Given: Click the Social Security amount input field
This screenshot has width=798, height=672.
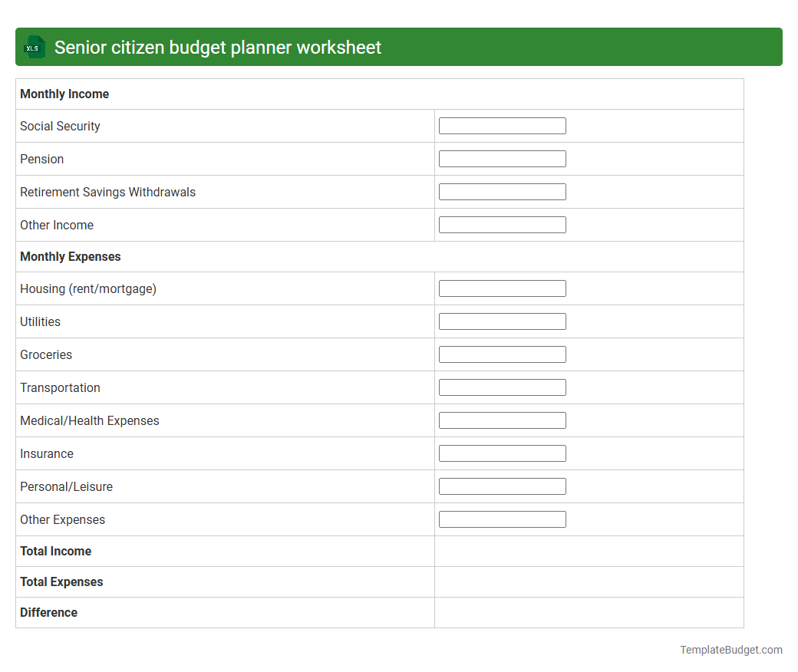Looking at the screenshot, I should point(502,125).
